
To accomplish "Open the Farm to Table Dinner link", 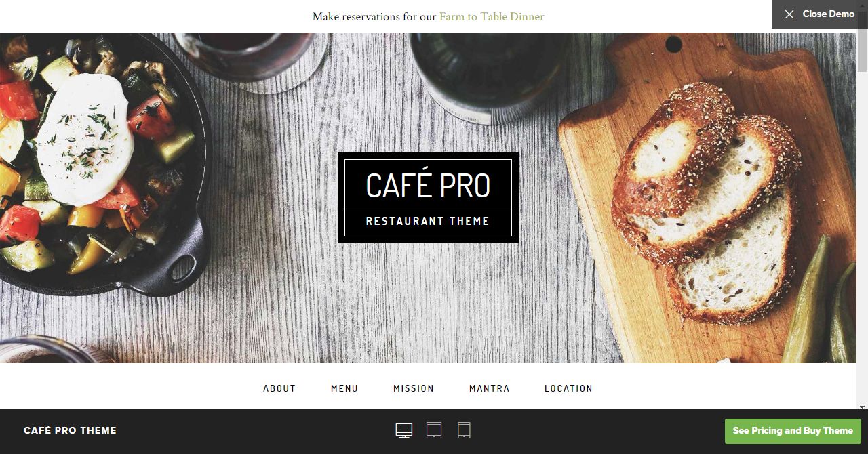I will coord(492,16).
